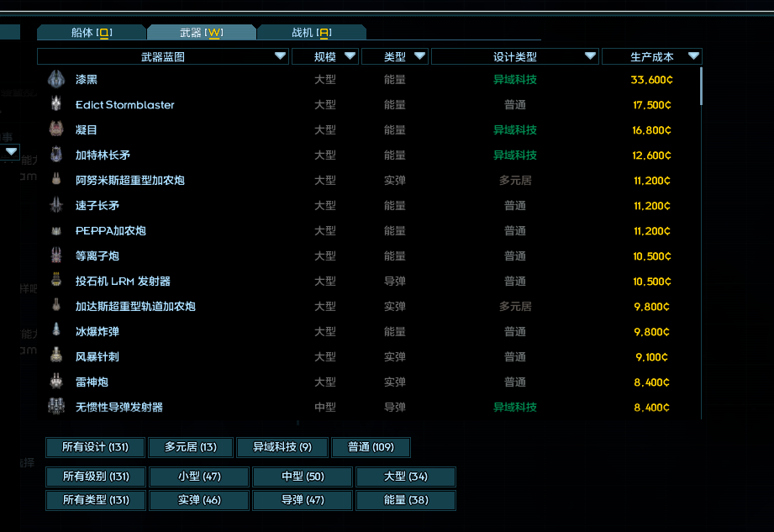
Task: Select the 等离子炮 weapon icon
Action: tap(56, 256)
